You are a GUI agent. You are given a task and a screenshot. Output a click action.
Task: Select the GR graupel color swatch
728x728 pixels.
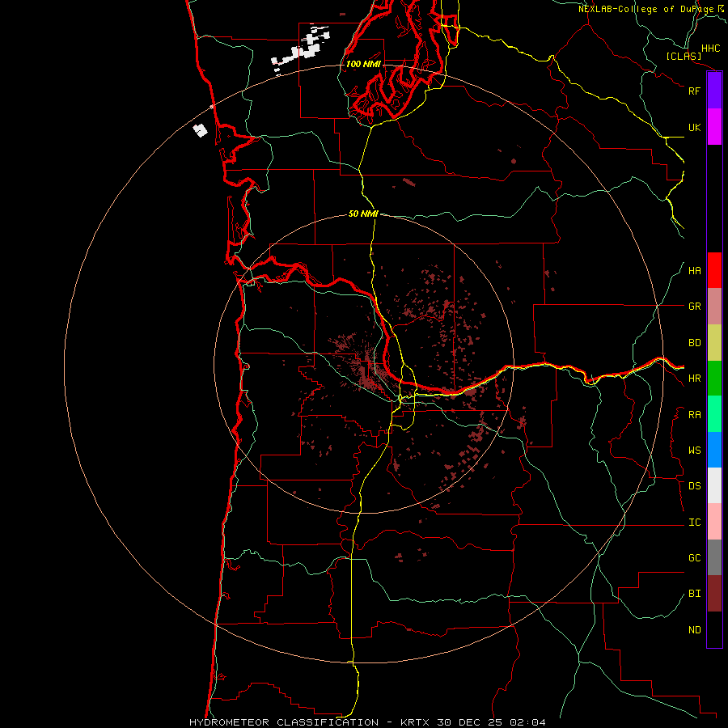(714, 307)
